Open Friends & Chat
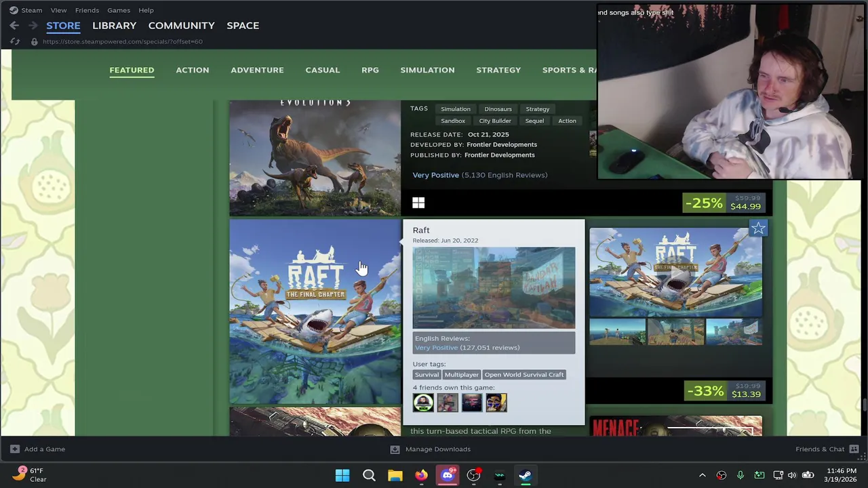Image resolution: width=868 pixels, height=488 pixels. (827, 449)
